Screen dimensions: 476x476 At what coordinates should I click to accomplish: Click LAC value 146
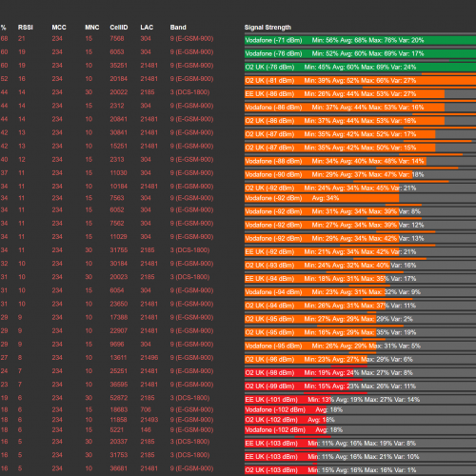pos(146,430)
